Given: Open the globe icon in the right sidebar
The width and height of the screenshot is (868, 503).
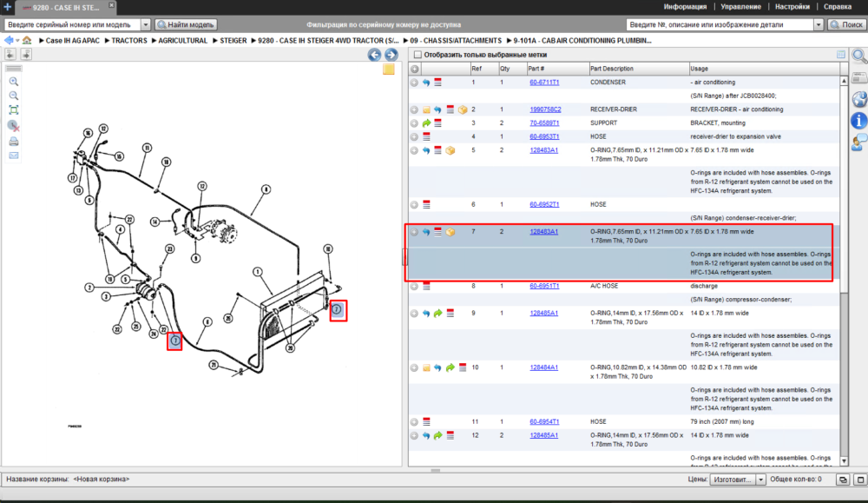Looking at the screenshot, I should point(859,99).
